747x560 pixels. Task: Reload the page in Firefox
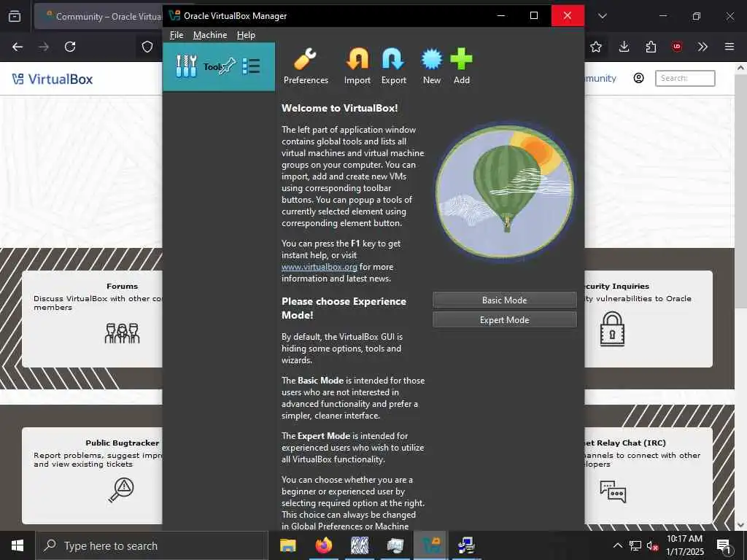(70, 47)
